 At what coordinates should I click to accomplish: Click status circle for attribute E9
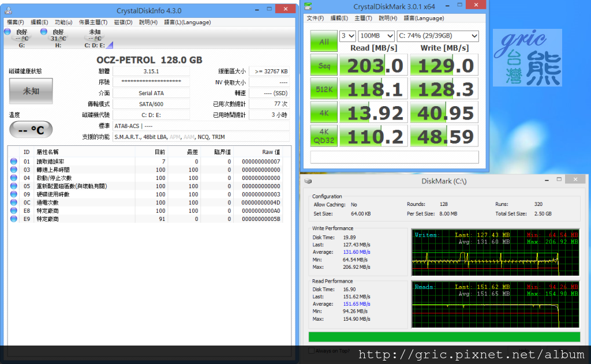tap(14, 219)
